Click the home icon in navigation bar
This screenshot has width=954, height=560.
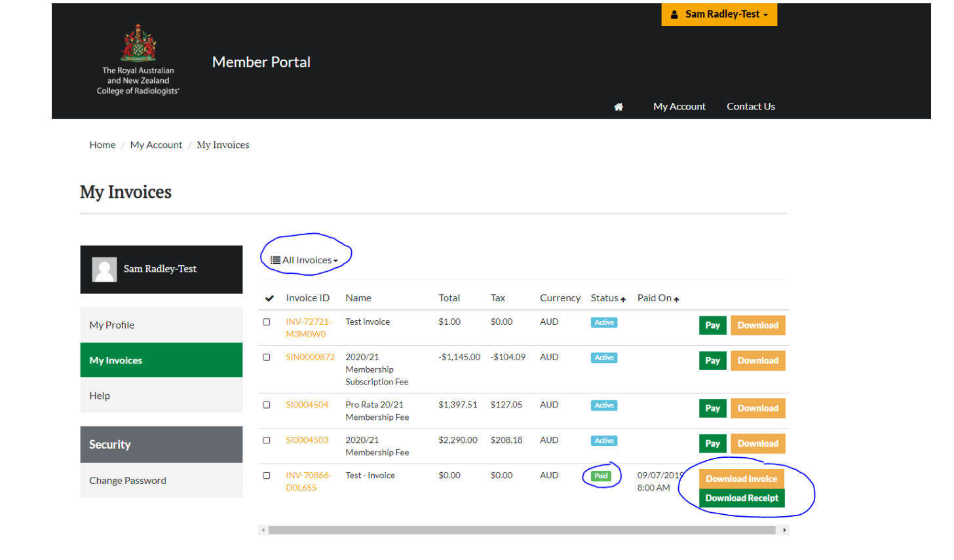click(618, 107)
